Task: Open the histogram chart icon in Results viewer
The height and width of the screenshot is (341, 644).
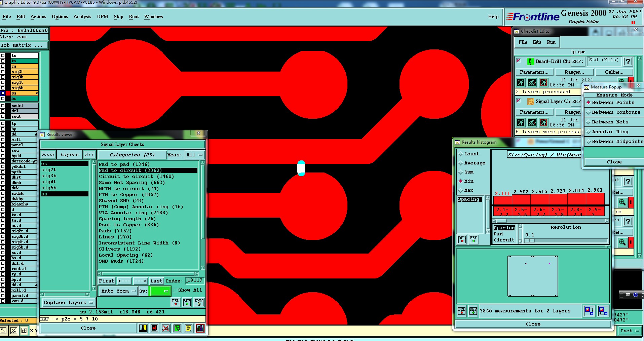Action: 200,328
